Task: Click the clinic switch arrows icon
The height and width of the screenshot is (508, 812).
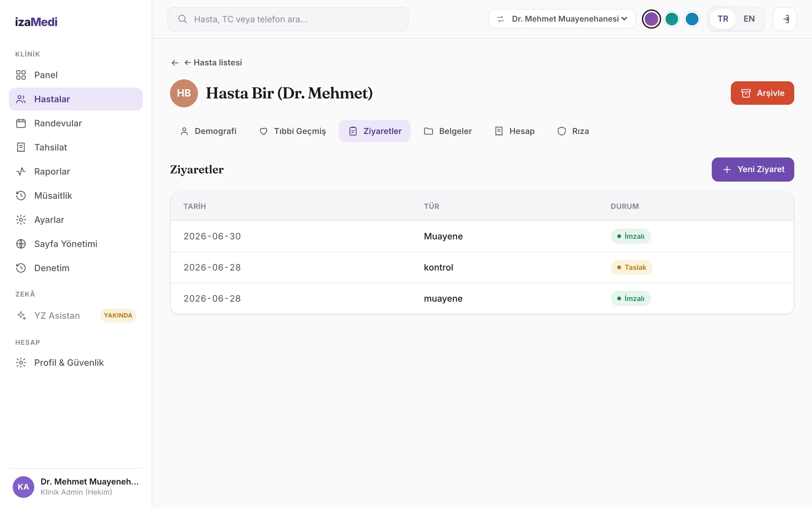Action: pyautogui.click(x=500, y=19)
